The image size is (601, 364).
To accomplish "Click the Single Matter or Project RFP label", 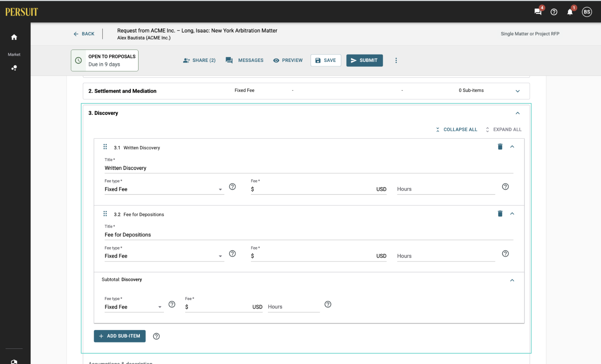I will pyautogui.click(x=530, y=34).
